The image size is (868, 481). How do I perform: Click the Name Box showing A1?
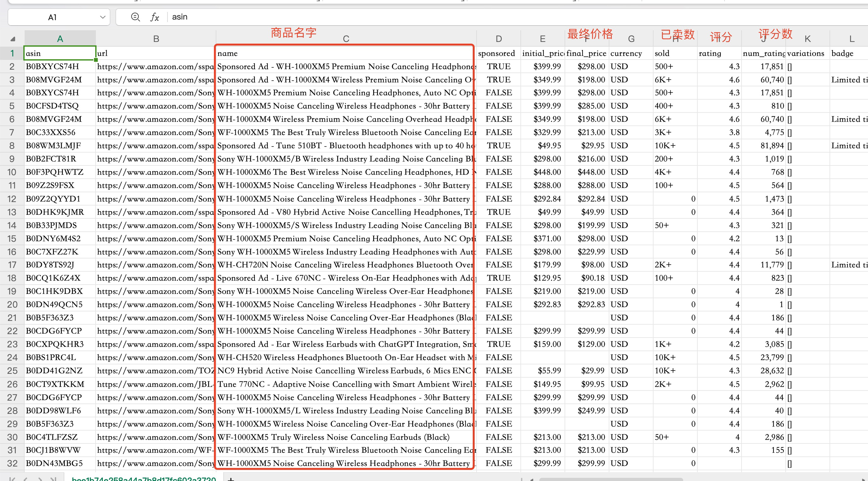[59, 17]
